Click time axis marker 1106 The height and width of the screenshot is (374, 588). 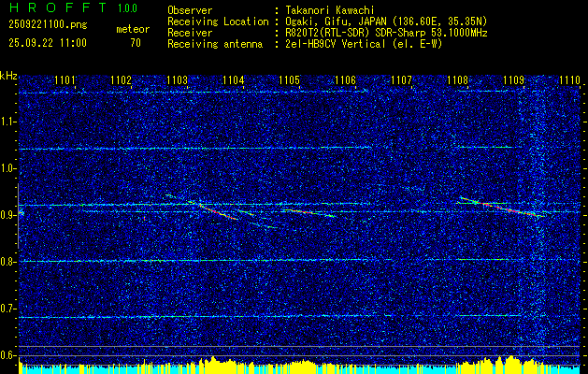345,80
